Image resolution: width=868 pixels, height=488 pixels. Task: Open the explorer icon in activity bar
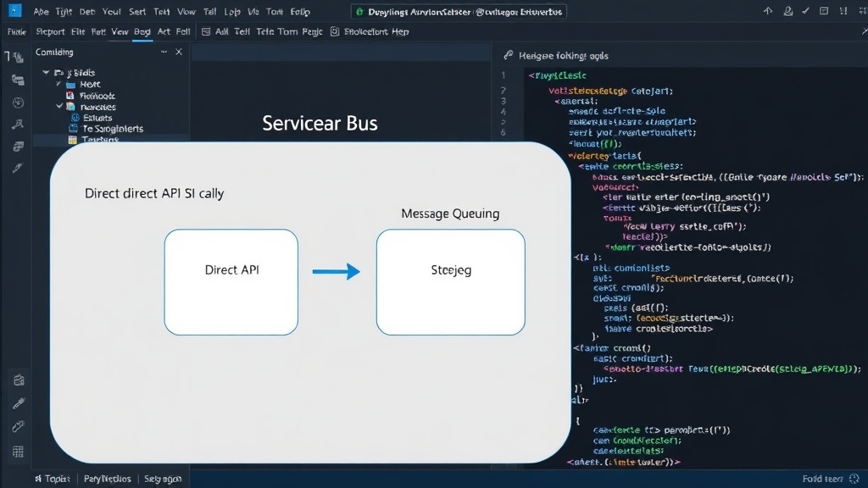(17, 57)
